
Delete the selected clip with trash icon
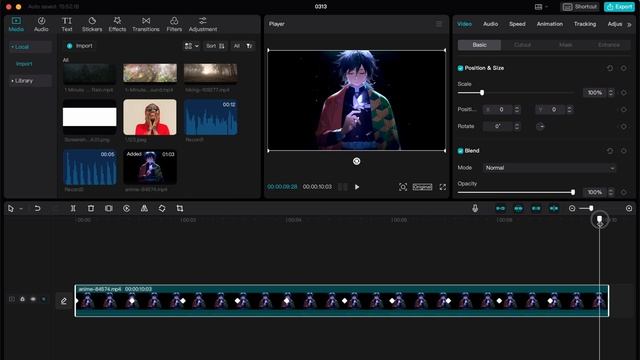91,208
